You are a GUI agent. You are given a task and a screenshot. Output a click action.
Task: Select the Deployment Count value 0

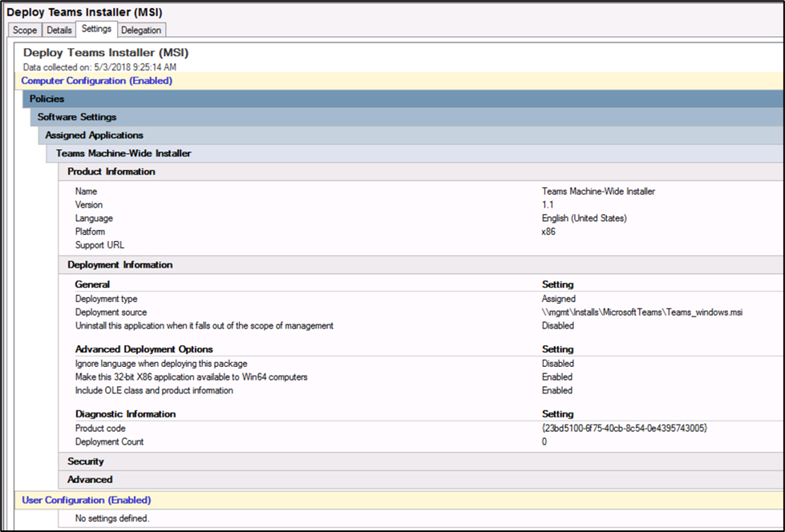544,442
